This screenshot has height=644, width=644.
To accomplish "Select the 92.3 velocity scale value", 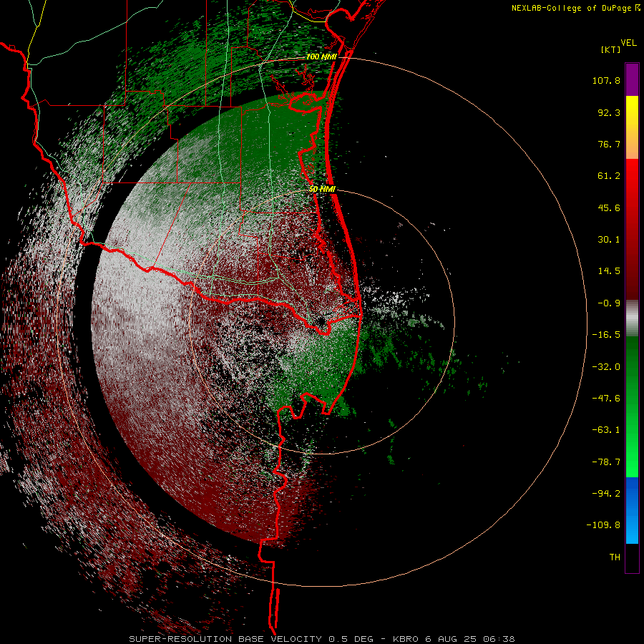I will 609,112.
